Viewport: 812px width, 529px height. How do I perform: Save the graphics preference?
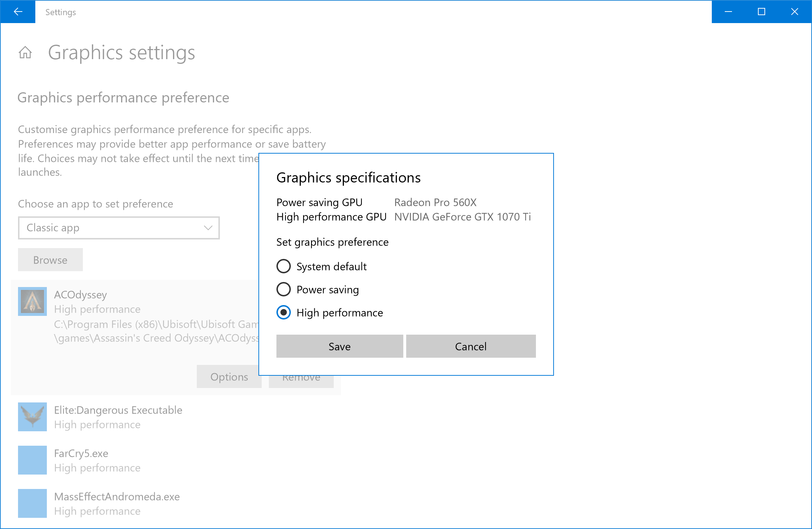pyautogui.click(x=340, y=347)
